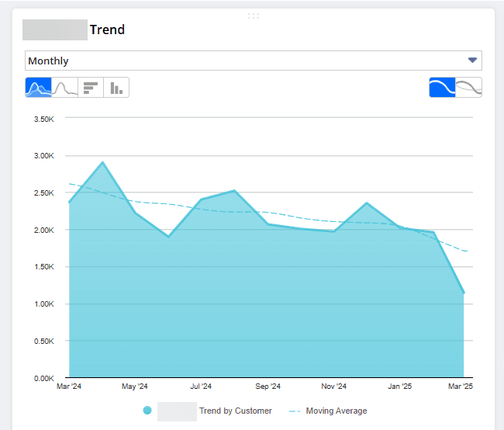
Task: Click the '1.50K' y-axis label
Action: (x=44, y=267)
